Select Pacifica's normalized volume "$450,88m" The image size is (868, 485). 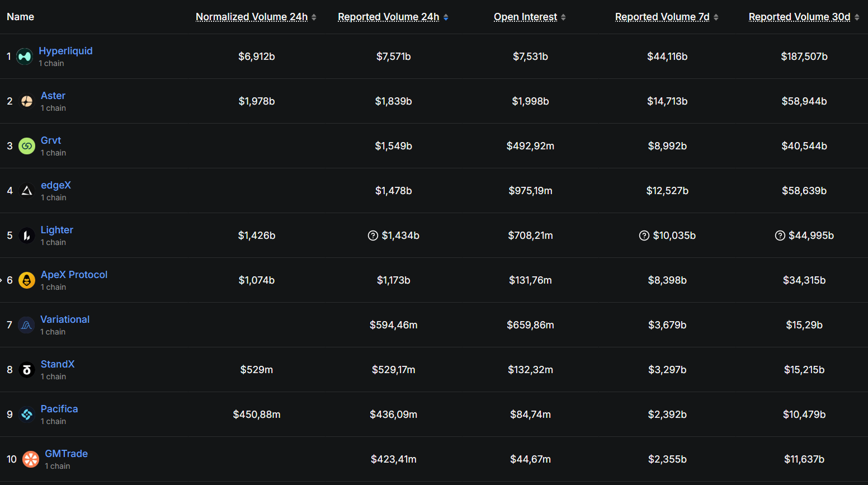coord(257,415)
